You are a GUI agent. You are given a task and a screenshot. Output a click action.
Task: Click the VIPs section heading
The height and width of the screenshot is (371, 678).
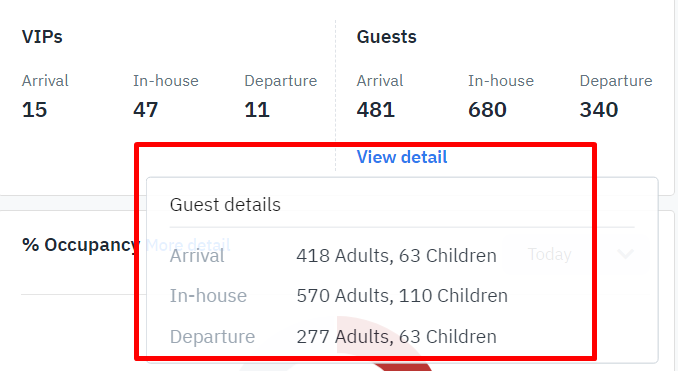[x=42, y=37]
